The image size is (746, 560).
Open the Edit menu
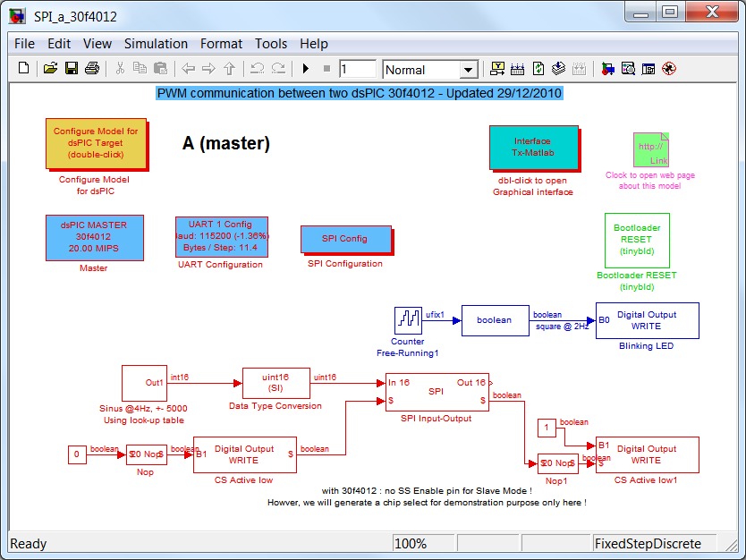(x=59, y=44)
